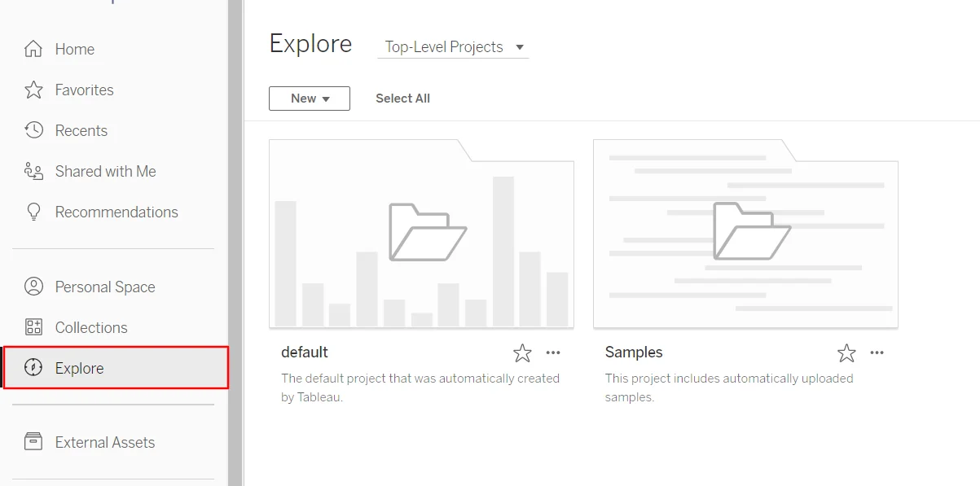Click the Favorites star icon in sidebar
The image size is (980, 486).
click(x=33, y=90)
